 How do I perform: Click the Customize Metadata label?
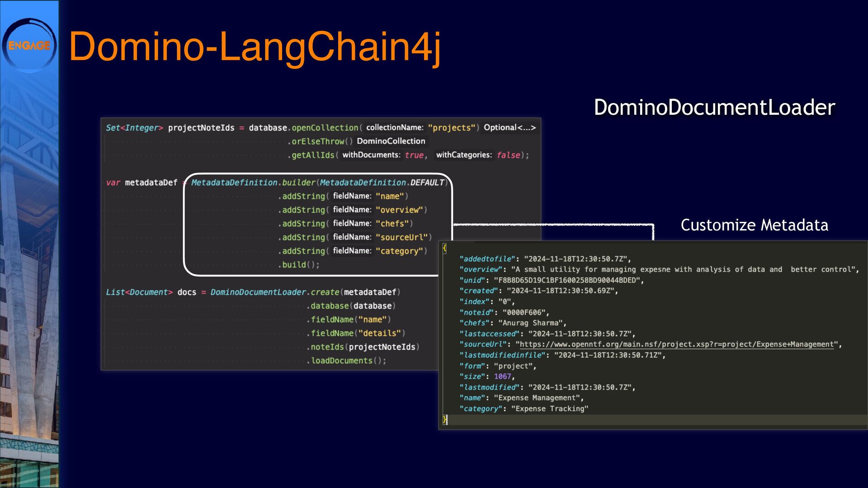coord(755,225)
